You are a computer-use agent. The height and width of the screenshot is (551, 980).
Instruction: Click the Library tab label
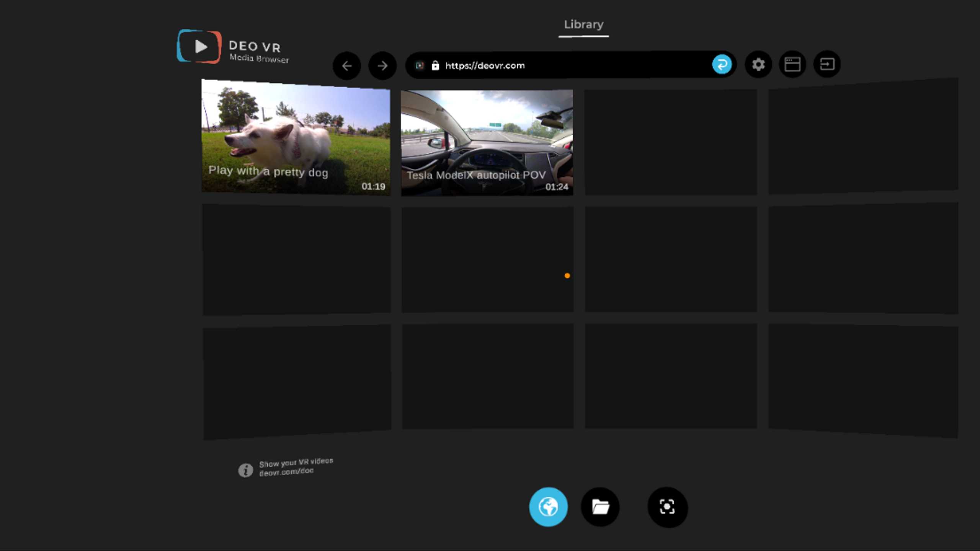(x=583, y=24)
